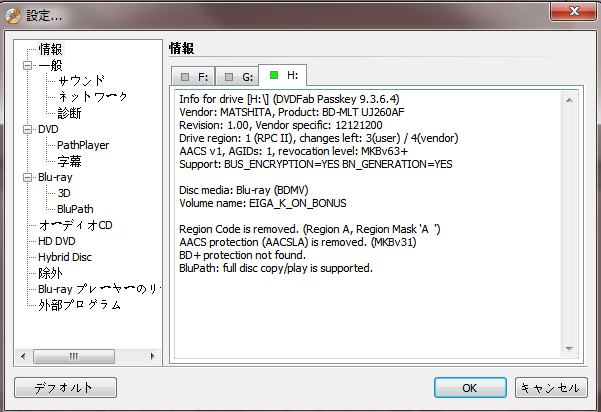This screenshot has width=601, height=412.
Task: Click the 'AACS protection (AACSLA) is removed' line
Action: tap(298, 242)
